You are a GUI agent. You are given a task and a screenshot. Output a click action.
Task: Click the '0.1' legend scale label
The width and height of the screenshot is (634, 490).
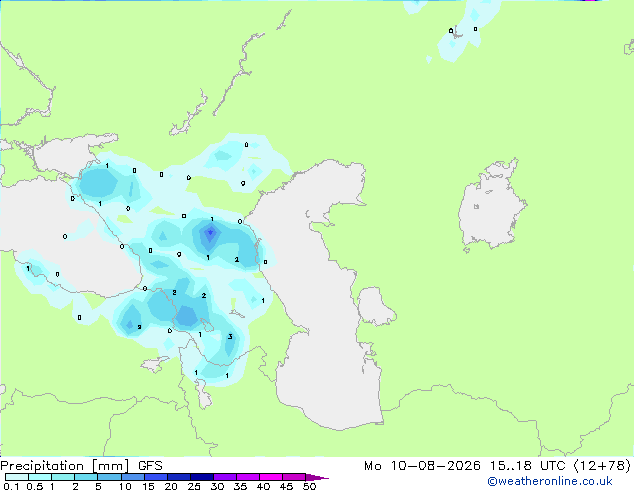pos(11,486)
